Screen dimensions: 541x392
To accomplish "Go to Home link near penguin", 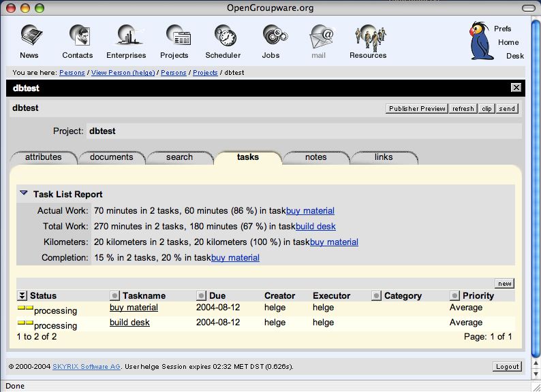I will click(508, 42).
